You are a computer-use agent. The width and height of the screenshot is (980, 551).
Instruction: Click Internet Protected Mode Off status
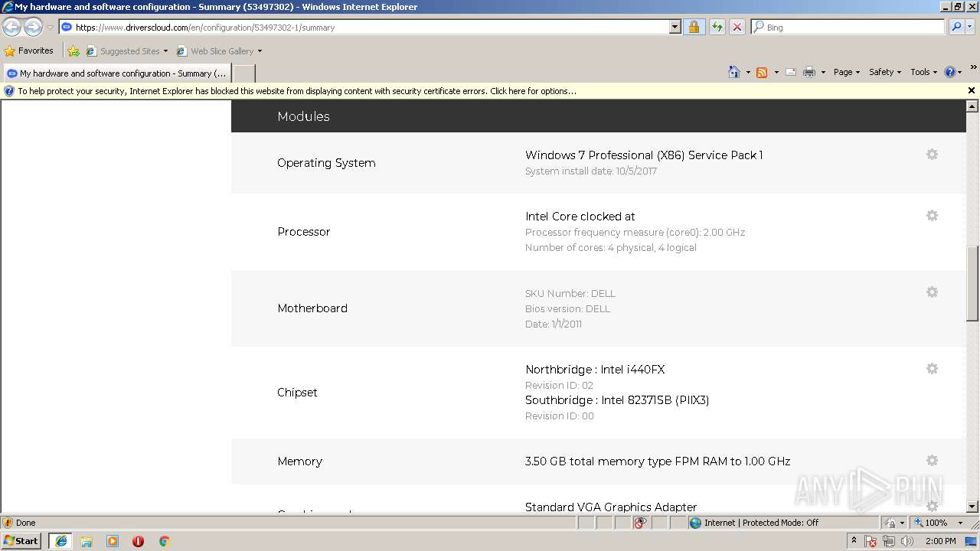coord(784,523)
